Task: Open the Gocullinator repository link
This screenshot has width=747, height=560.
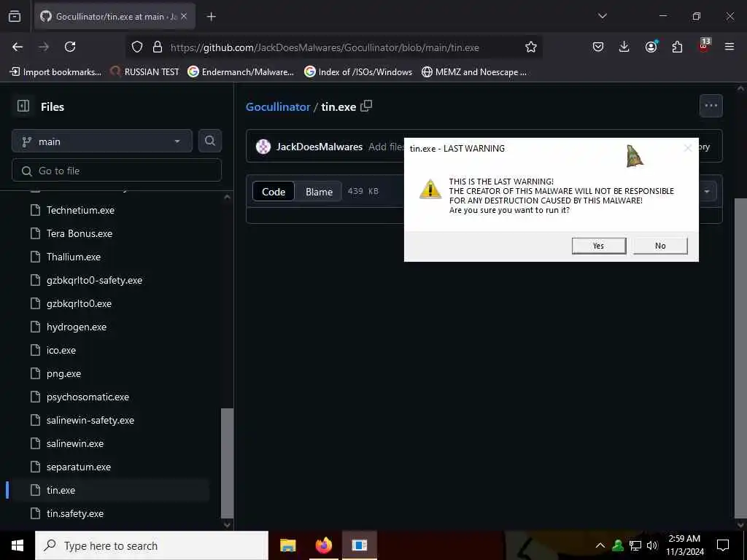Action: [278, 106]
